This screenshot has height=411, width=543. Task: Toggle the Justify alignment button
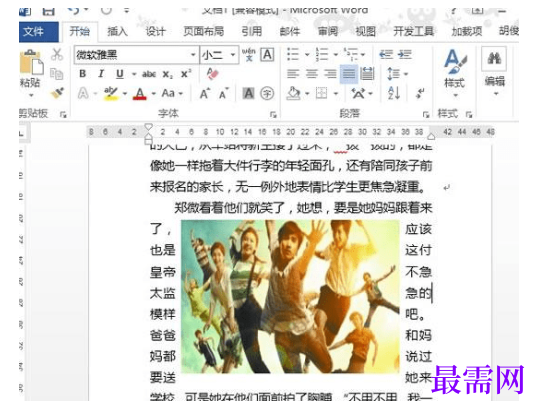point(349,74)
